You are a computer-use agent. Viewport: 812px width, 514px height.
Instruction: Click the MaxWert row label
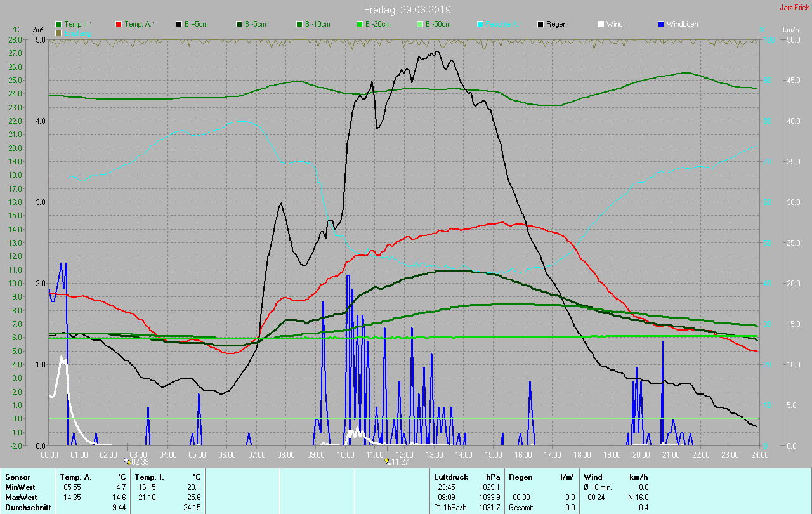[x=20, y=497]
